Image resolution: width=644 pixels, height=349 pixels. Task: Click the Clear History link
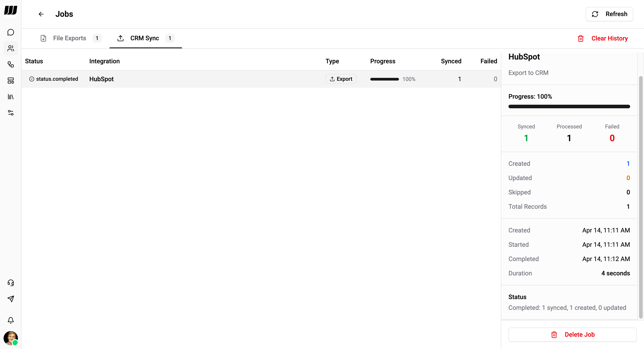click(610, 38)
